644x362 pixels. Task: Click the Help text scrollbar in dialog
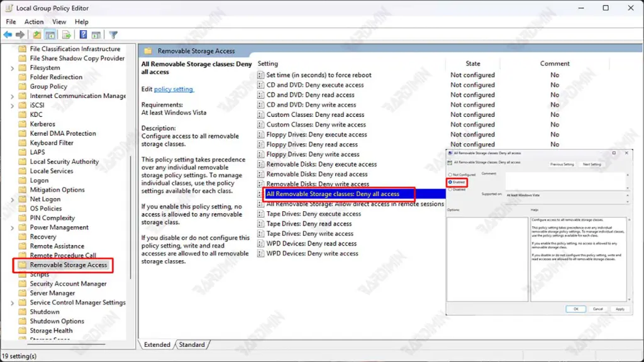coord(629,260)
